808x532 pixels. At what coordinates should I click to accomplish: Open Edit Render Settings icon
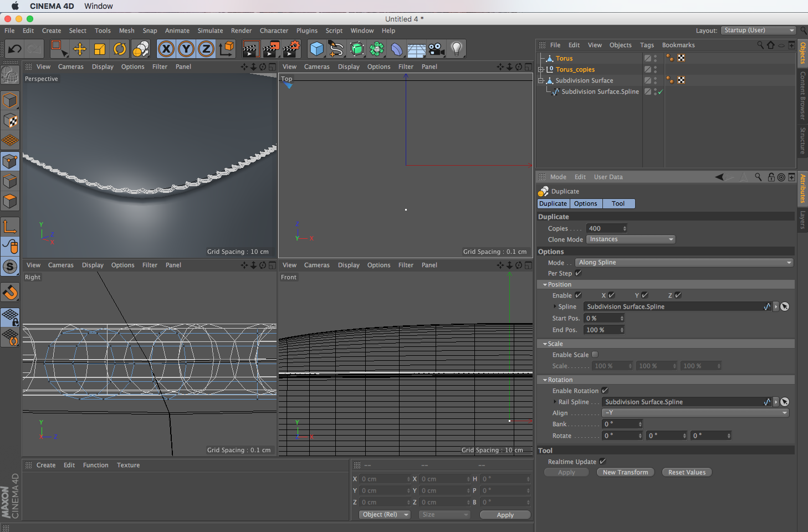[291, 49]
